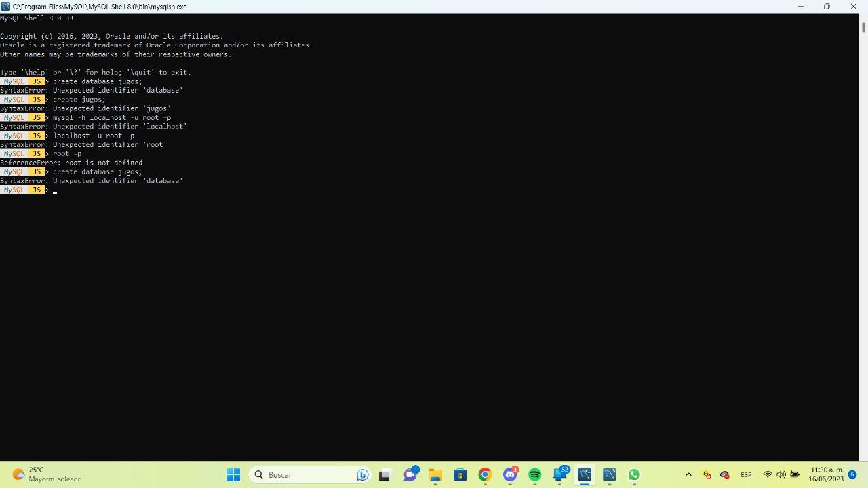Open File Explorer from taskbar
Image resolution: width=868 pixels, height=488 pixels.
(435, 474)
